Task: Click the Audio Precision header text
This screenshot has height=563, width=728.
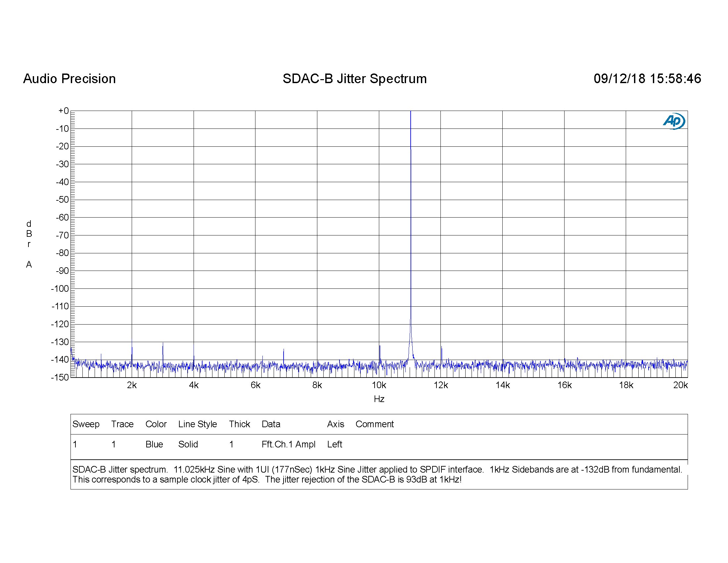Action: coord(69,79)
